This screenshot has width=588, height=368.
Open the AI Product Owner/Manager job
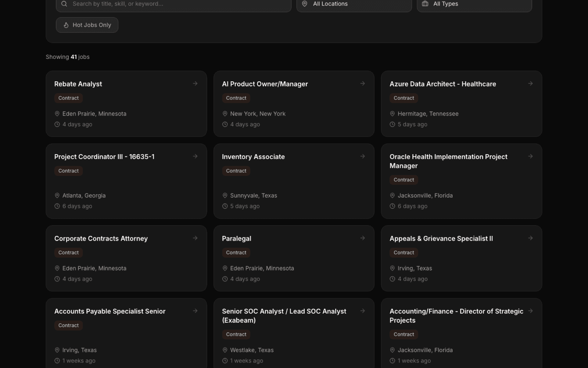[x=265, y=84]
